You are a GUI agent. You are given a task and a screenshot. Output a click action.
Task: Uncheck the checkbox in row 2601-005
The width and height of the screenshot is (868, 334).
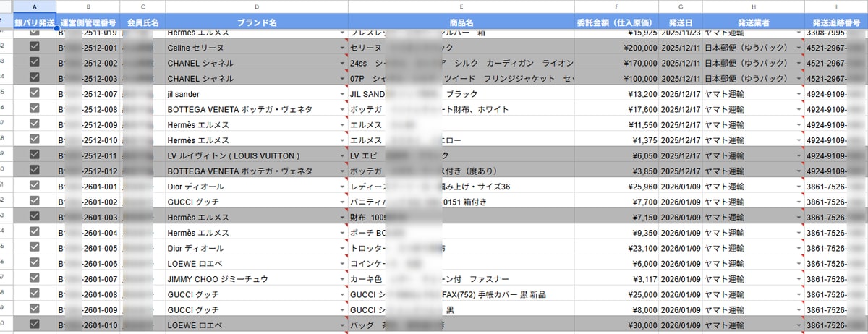(x=34, y=247)
